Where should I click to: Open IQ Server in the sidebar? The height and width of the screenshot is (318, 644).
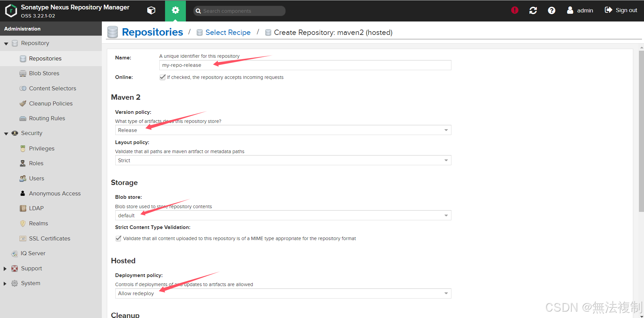[x=33, y=253]
